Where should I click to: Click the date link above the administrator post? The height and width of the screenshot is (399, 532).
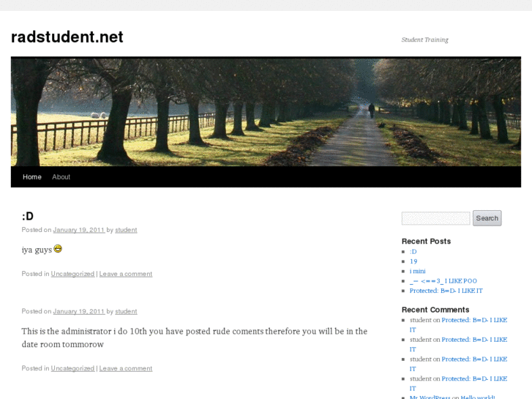79,311
